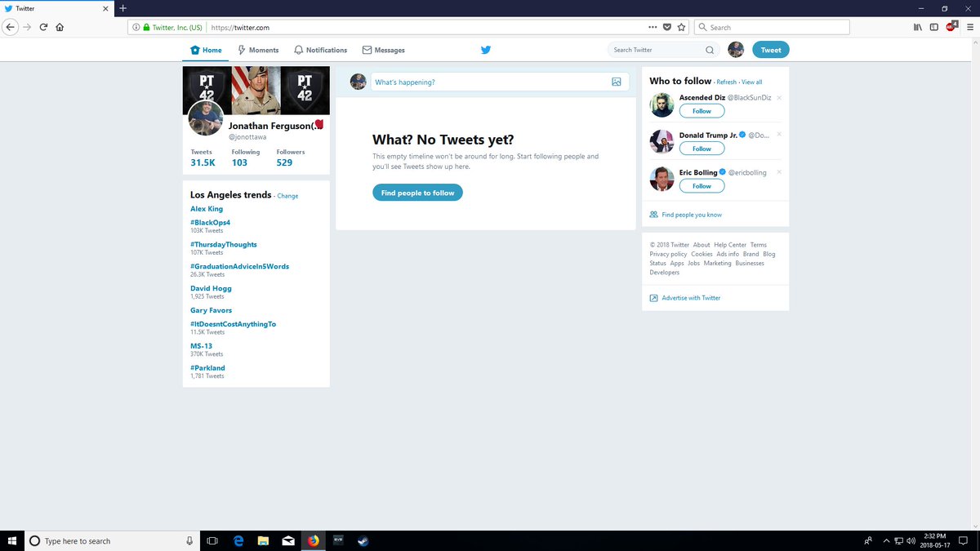Follow Eric Bolling
The image size is (980, 551).
702,186
